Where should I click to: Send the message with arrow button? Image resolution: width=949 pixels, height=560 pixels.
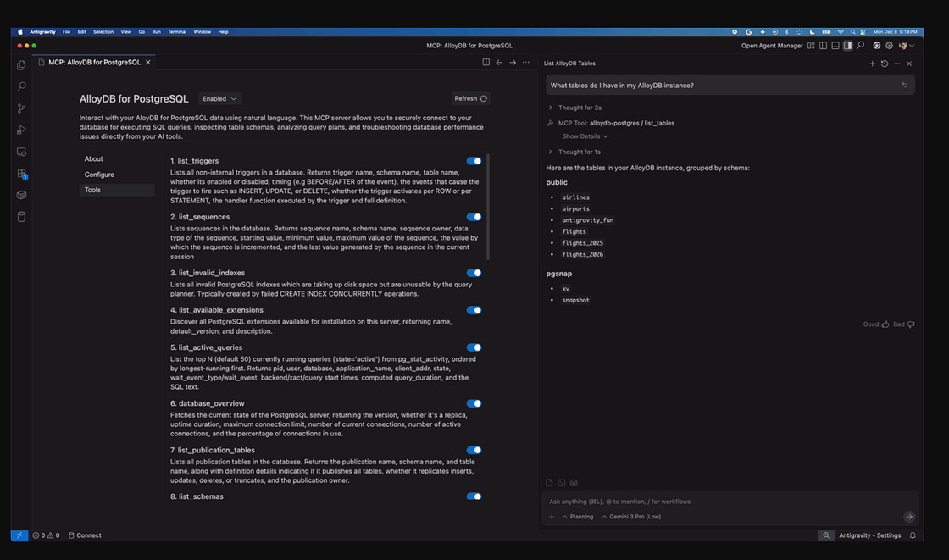point(909,517)
